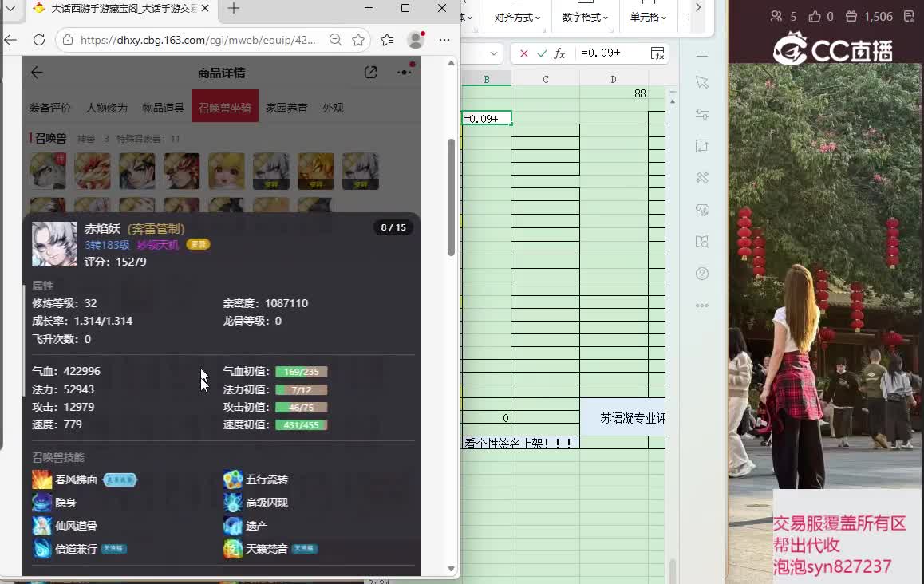
Task: Click the 隐身 skill icon
Action: [41, 503]
